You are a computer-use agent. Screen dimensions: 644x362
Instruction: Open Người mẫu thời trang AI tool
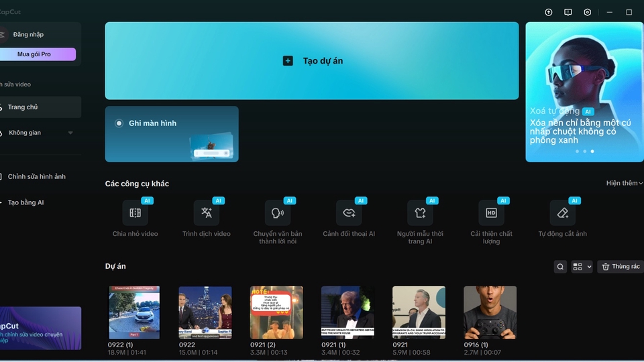pos(420,213)
